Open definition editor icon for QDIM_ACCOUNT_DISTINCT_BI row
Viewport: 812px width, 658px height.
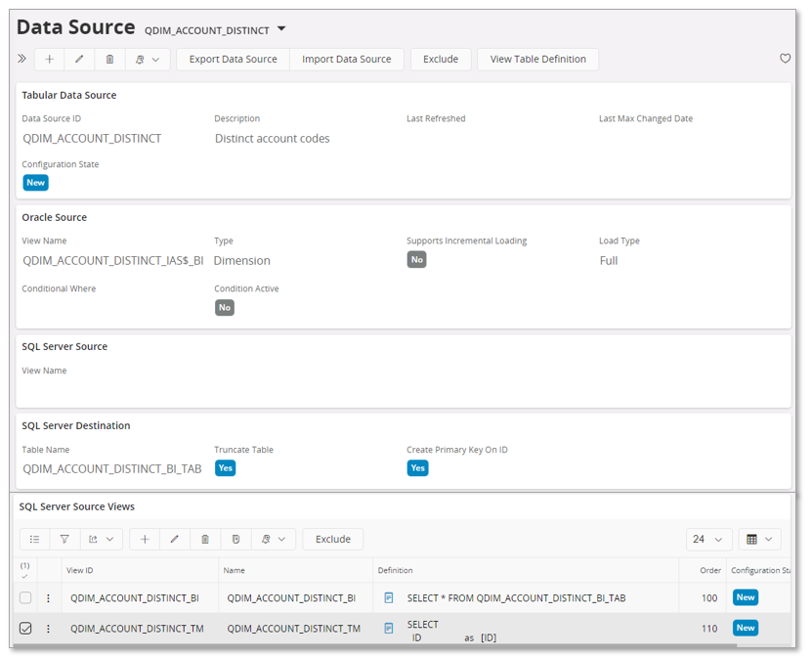pyautogui.click(x=389, y=597)
